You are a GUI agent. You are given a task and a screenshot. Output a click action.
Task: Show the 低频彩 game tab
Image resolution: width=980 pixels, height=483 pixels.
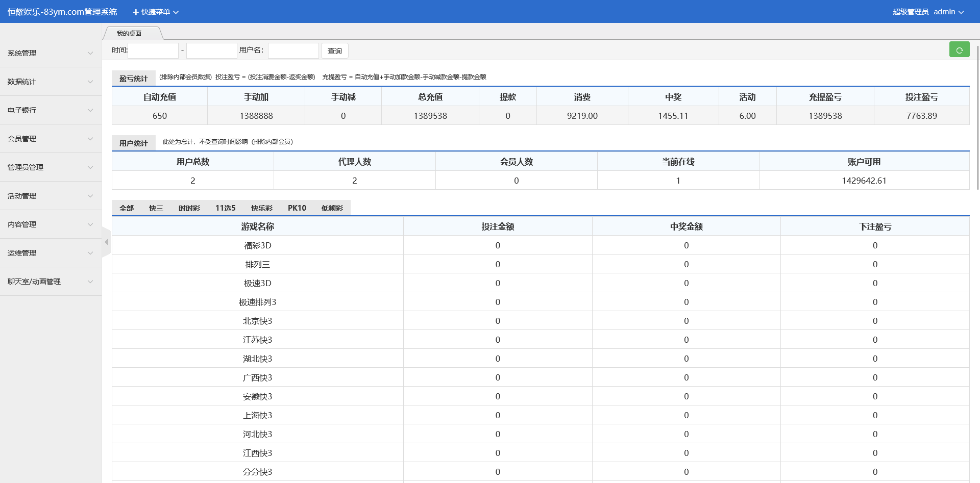(332, 208)
